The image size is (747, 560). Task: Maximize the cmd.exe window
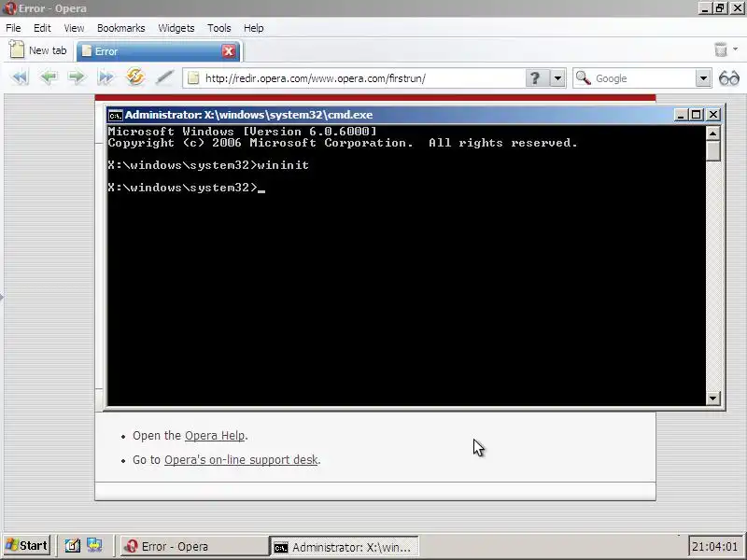(x=697, y=115)
